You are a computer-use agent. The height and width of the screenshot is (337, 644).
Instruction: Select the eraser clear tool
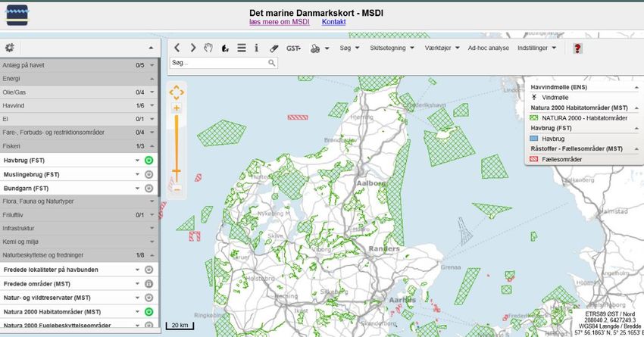coord(274,48)
